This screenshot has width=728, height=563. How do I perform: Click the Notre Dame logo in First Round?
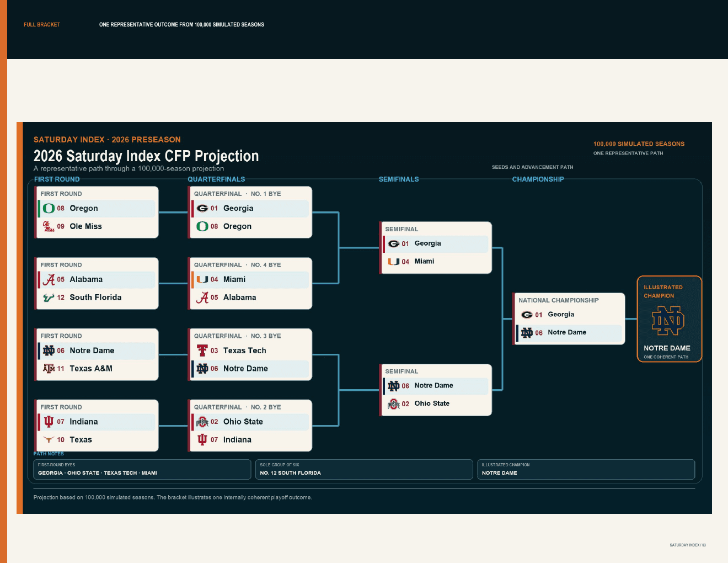[x=49, y=350]
